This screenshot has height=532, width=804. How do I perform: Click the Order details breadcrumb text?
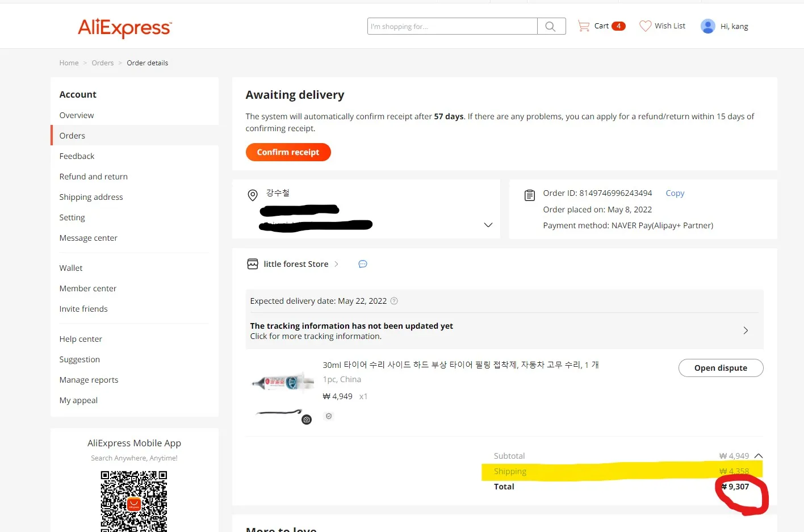coord(148,63)
